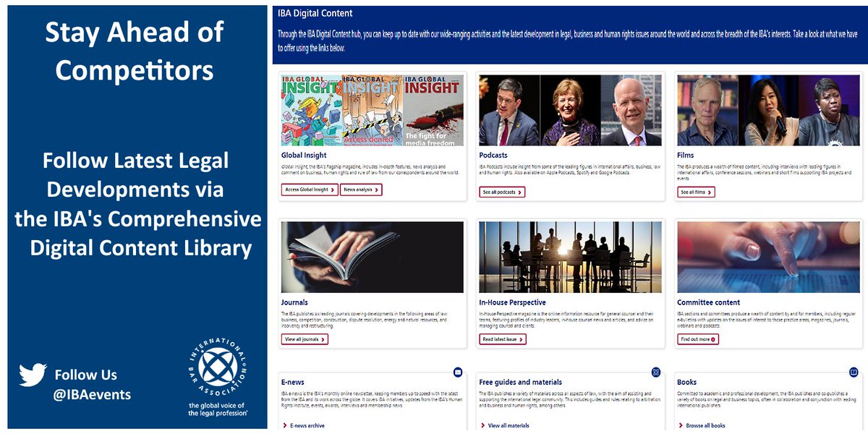Viewport: 868px width, 434px height.
Task: Open View all journals button
Action: [x=305, y=339]
